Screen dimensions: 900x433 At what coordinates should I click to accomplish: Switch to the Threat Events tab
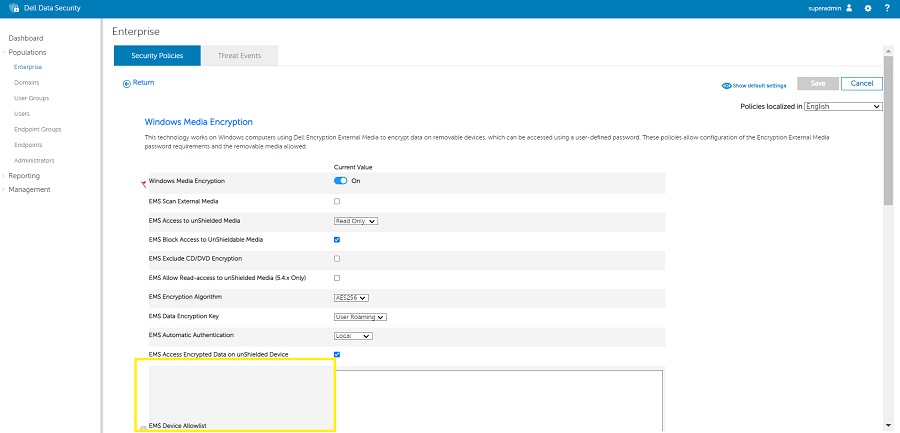coord(239,56)
